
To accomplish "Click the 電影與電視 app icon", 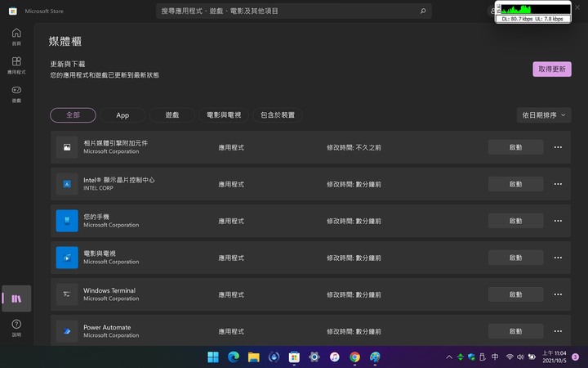I will [x=67, y=258].
